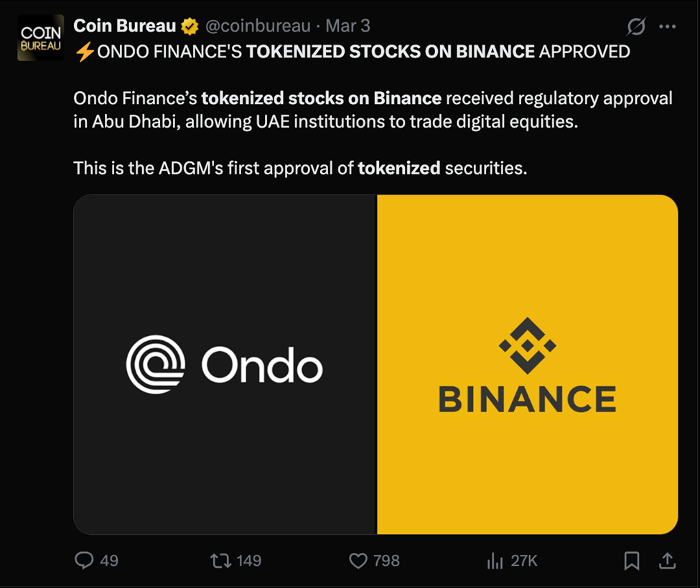Bookmark this post
Image resolution: width=700 pixels, height=588 pixels.
click(x=632, y=560)
